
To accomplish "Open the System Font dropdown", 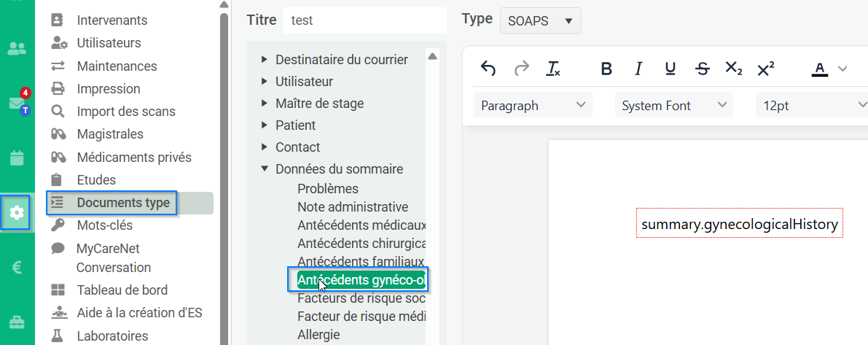I will click(673, 105).
